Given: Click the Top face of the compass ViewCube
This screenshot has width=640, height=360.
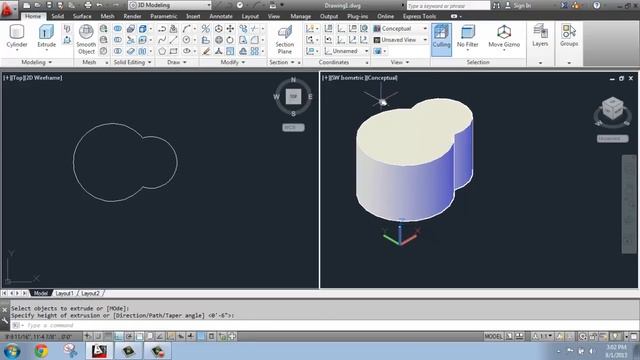Looking at the screenshot, I should point(293,97).
